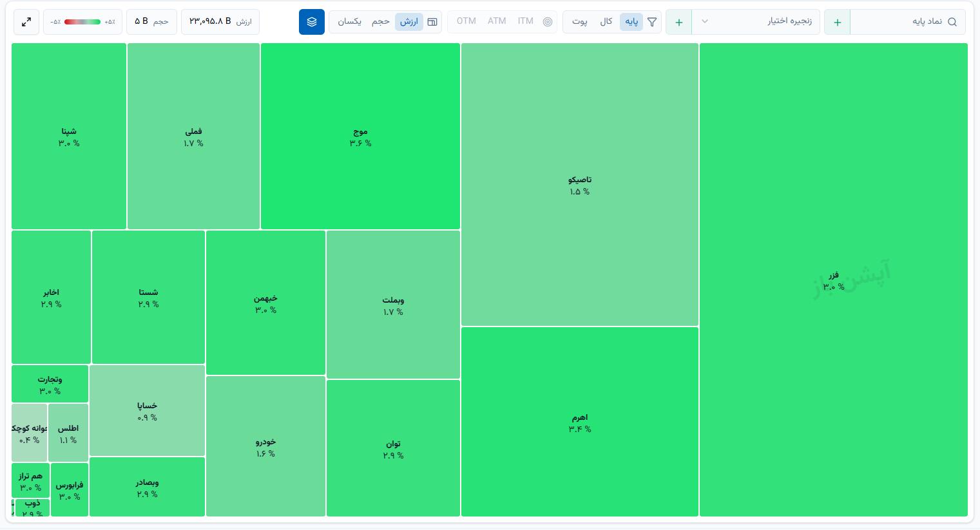Click the اخابر tile

pos(51,297)
